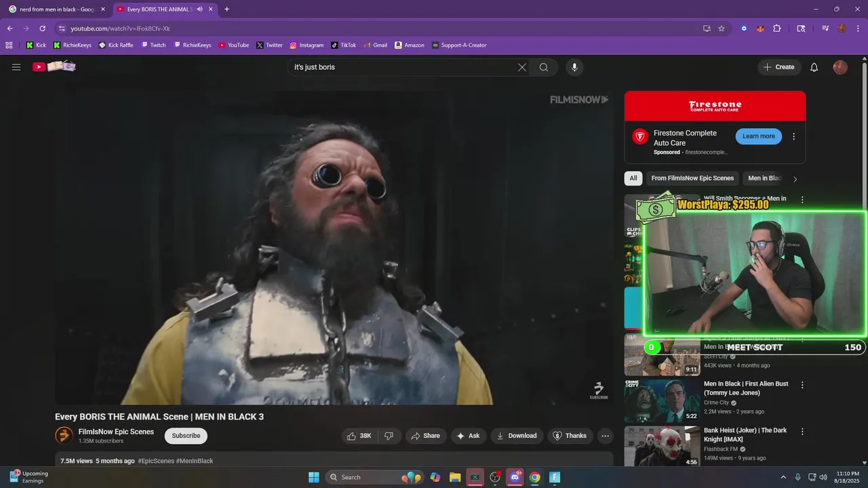Viewport: 868px width, 488px height.
Task: Open options for Bank Heist Joker video
Action: tap(802, 432)
